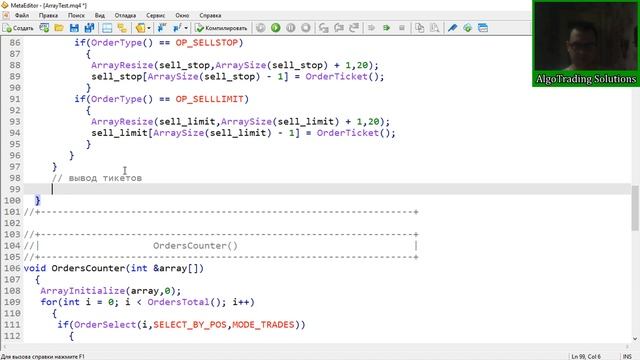Click the Step Out debug icon
Viewport: 640px width, 360px height.
click(x=354, y=28)
